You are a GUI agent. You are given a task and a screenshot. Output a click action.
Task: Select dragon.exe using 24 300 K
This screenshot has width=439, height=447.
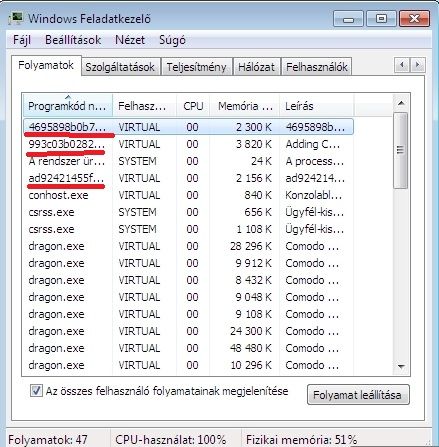pos(188,331)
